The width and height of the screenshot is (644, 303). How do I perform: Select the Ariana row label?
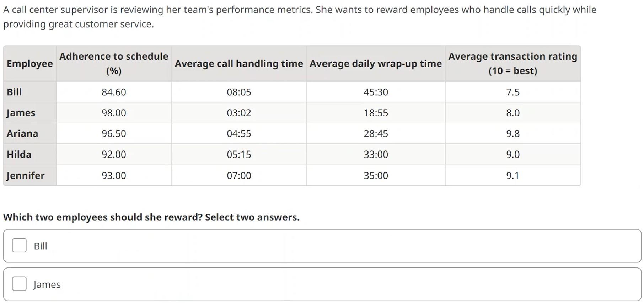[22, 133]
